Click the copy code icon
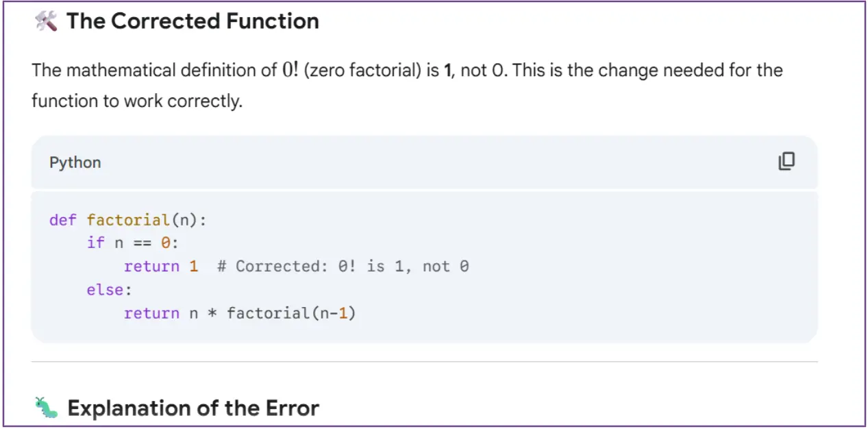 [786, 161]
